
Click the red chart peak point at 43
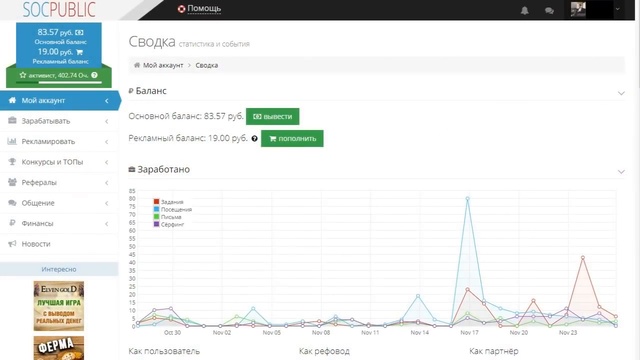582,258
